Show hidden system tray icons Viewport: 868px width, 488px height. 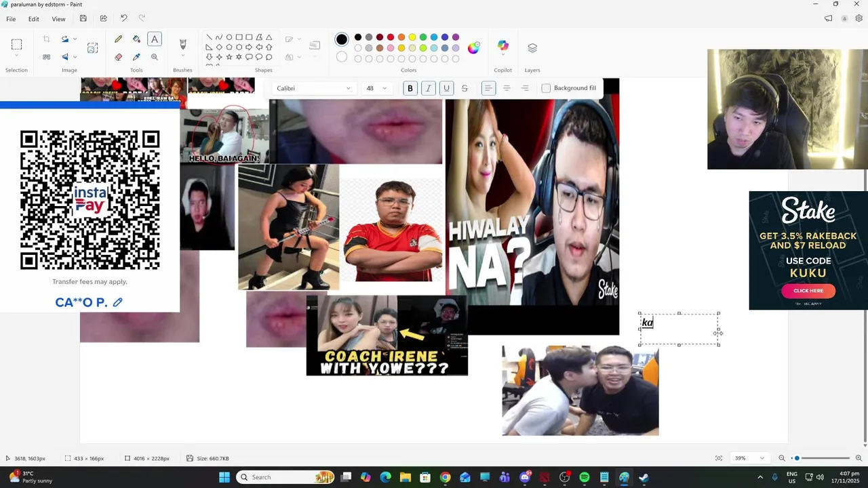click(759, 477)
